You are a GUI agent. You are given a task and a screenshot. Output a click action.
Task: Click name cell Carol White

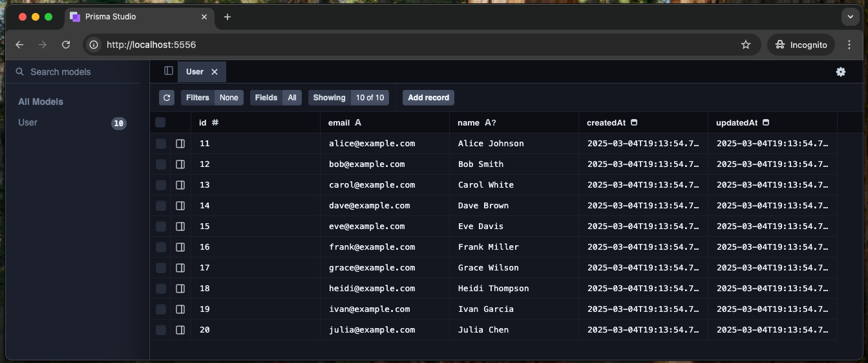(x=514, y=185)
